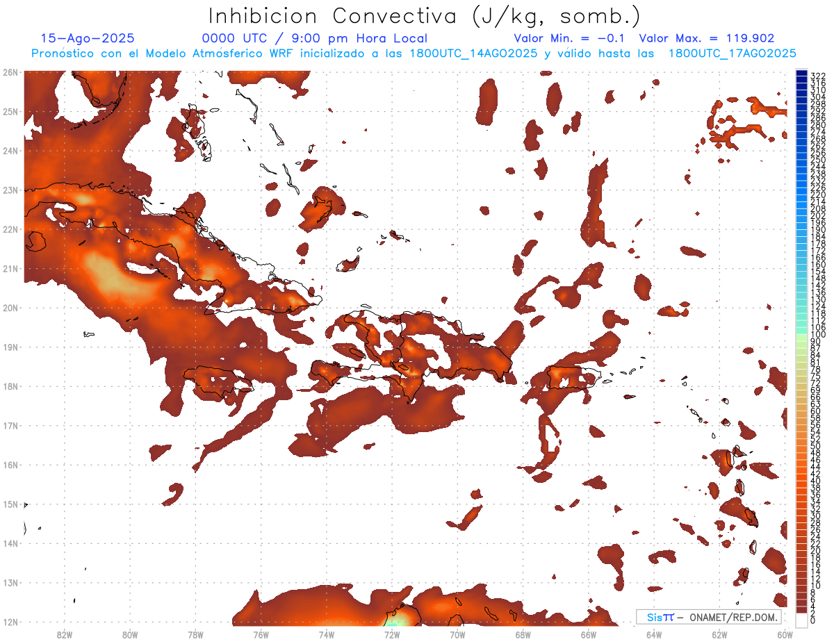Click the 82W longitude label
This screenshot has height=644, width=834.
click(x=65, y=635)
